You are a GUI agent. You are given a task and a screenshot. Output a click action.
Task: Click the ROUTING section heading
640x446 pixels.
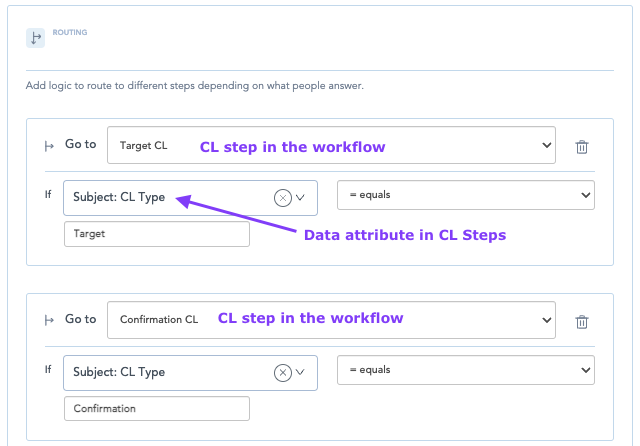point(70,32)
